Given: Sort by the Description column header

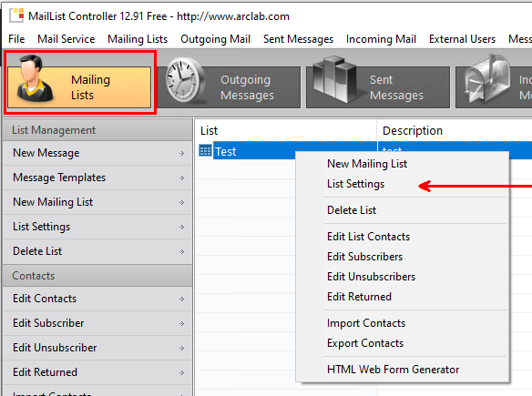Looking at the screenshot, I should click(455, 130).
